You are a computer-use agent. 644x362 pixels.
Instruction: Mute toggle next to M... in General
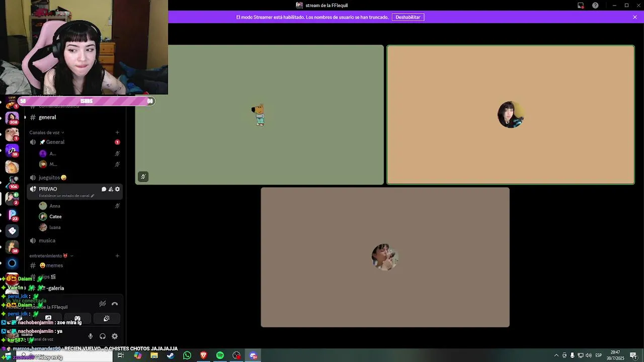[117, 164]
